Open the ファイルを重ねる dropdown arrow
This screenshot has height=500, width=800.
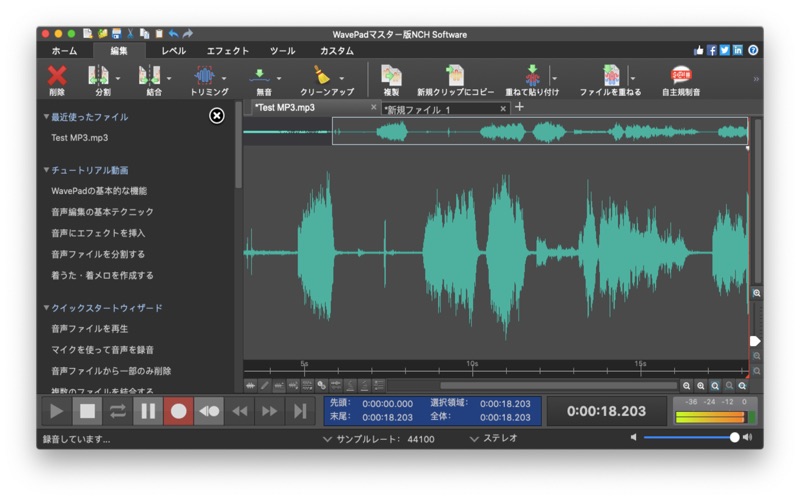click(x=633, y=78)
